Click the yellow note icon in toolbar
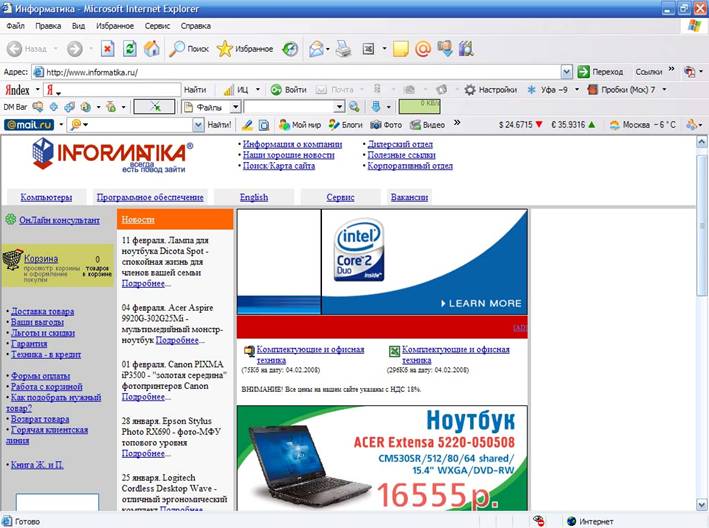The width and height of the screenshot is (709, 528). [x=401, y=48]
